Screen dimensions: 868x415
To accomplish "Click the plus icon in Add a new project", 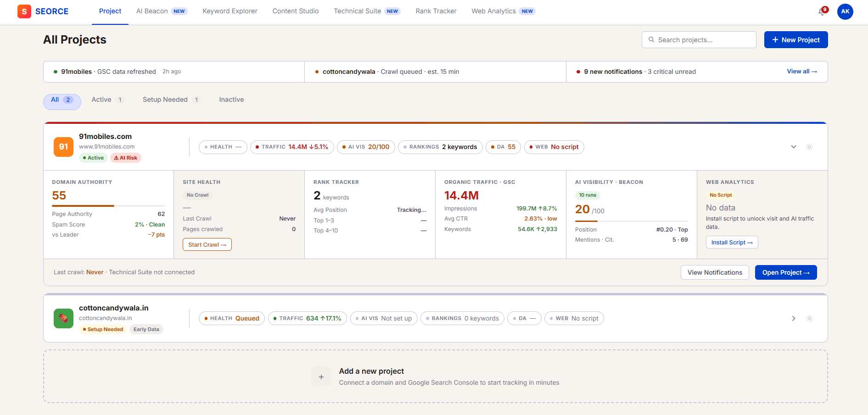I will 321,376.
